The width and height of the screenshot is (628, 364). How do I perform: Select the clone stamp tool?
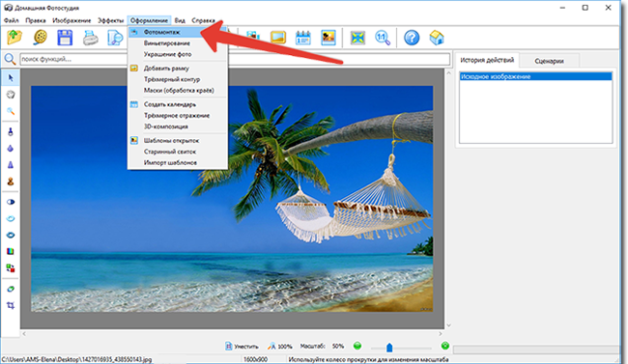click(11, 182)
